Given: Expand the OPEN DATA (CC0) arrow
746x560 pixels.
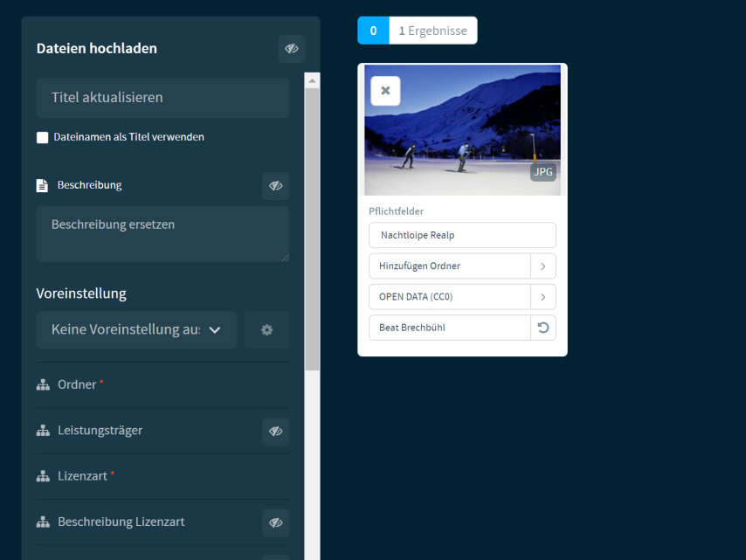Looking at the screenshot, I should click(542, 297).
